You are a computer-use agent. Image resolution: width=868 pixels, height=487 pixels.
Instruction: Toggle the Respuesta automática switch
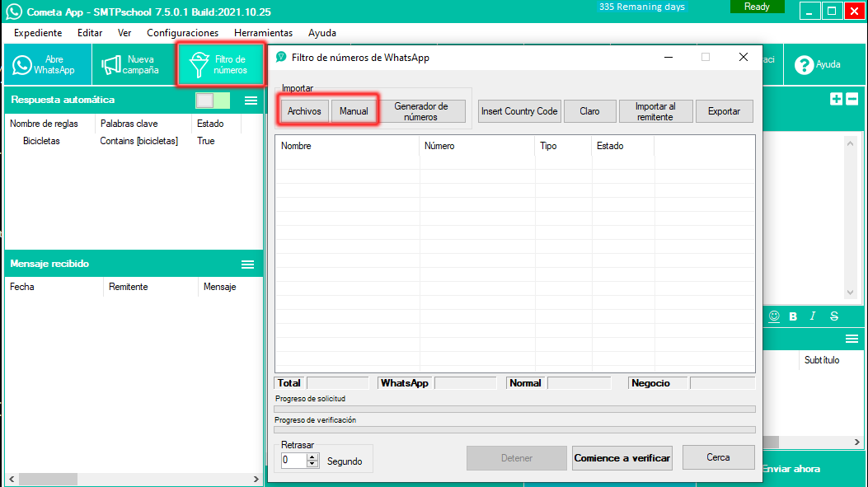tap(213, 101)
